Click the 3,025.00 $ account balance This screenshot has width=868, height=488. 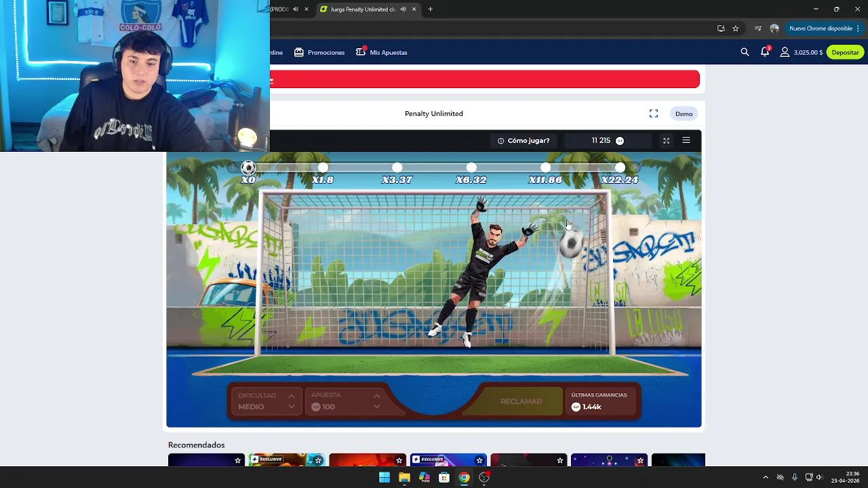pyautogui.click(x=808, y=52)
